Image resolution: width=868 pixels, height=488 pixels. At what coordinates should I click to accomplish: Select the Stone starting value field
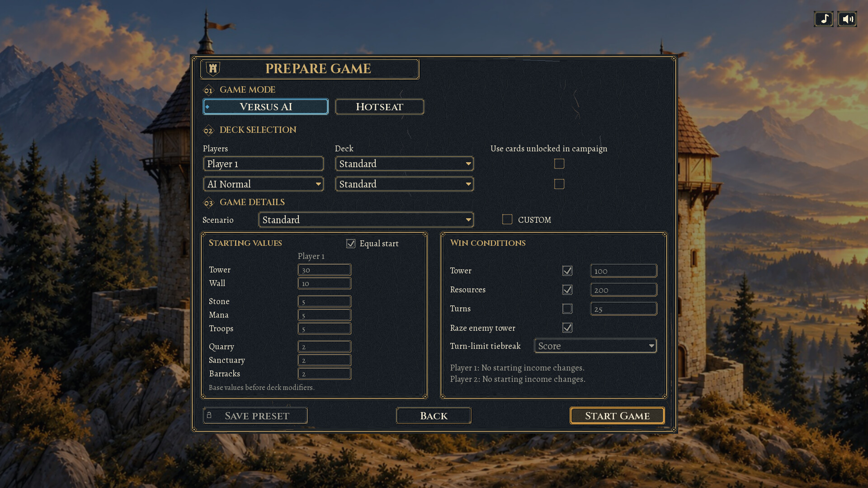pyautogui.click(x=325, y=301)
